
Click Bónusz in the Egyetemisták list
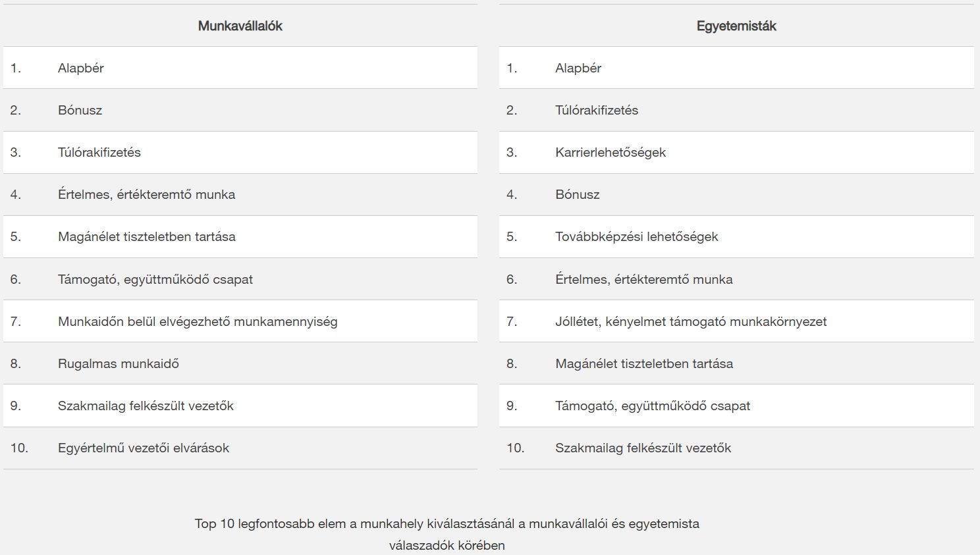[577, 194]
